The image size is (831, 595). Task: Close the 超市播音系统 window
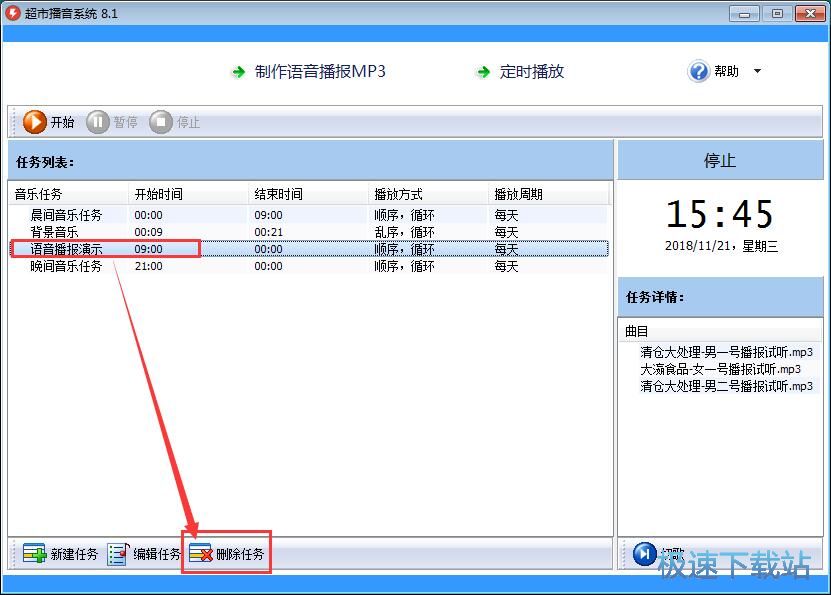[810, 13]
